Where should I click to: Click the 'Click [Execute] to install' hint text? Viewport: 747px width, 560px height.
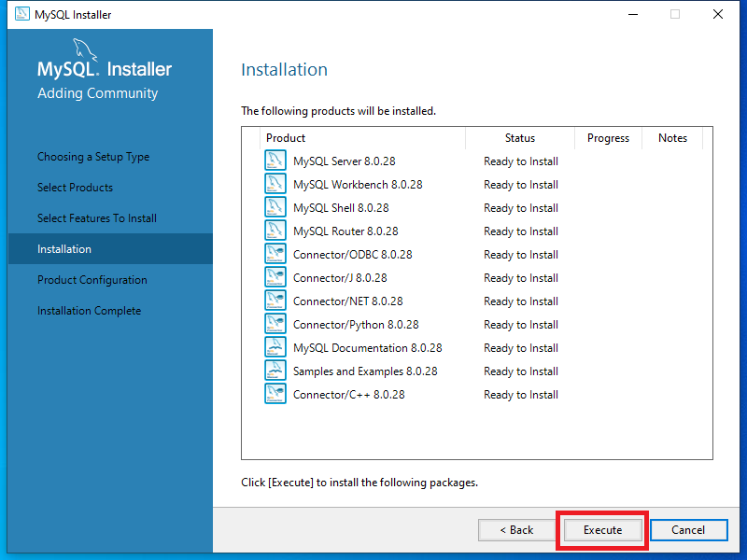coord(359,483)
